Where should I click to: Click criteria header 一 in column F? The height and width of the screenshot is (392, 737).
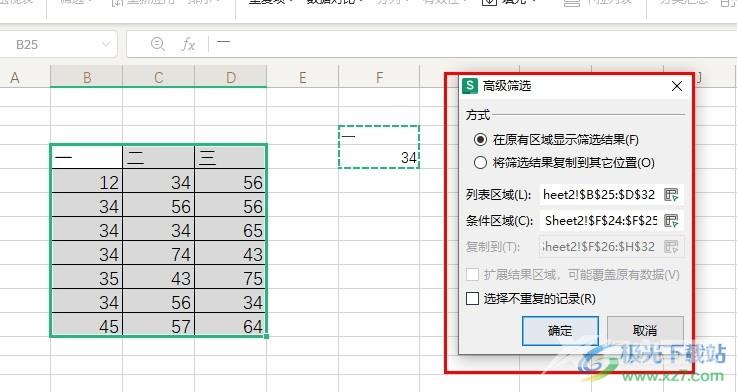[x=379, y=135]
